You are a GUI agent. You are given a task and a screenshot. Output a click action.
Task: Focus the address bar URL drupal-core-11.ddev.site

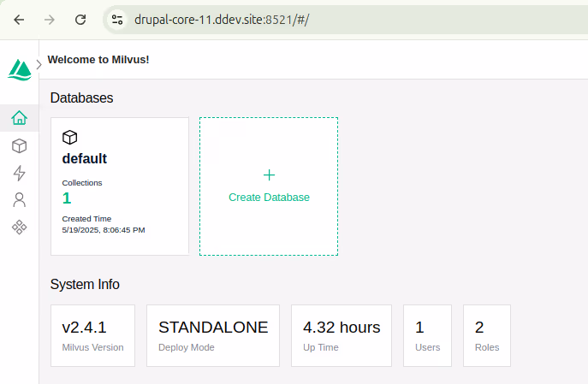(x=222, y=20)
